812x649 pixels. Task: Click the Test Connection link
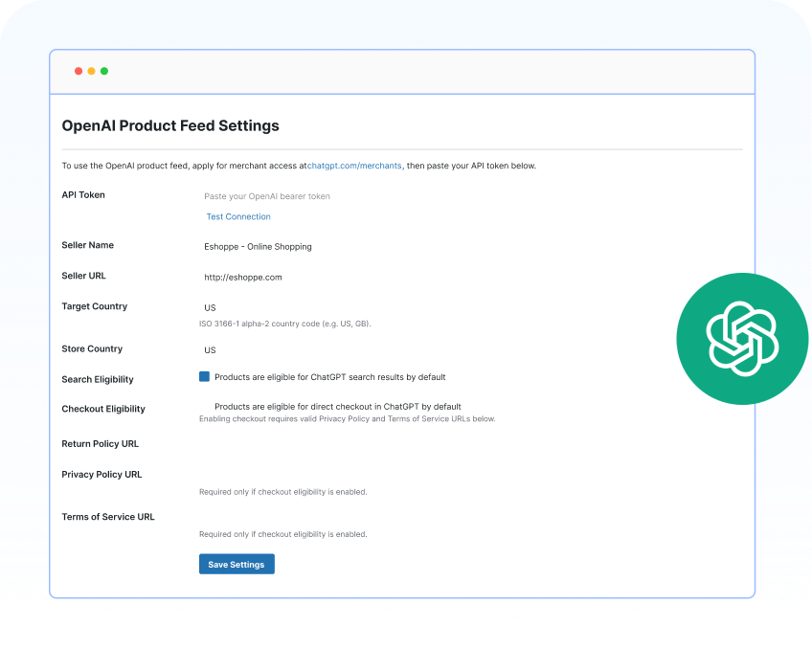tap(238, 216)
